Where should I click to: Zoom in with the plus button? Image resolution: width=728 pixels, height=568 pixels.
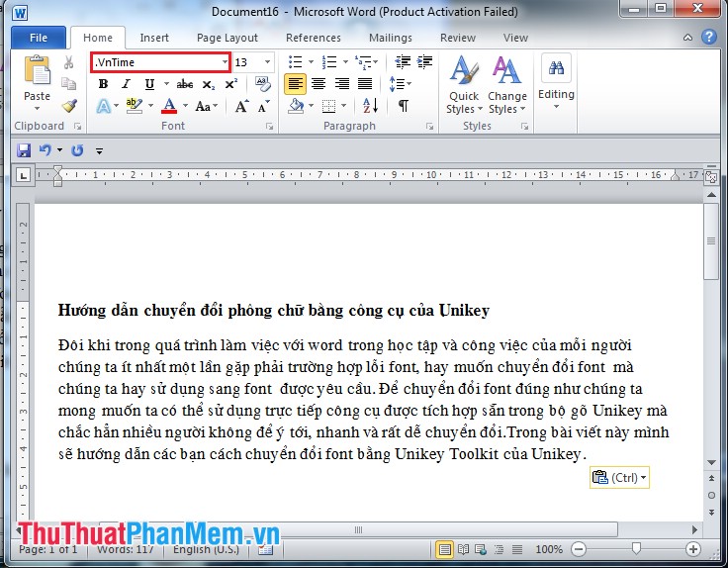tap(692, 549)
